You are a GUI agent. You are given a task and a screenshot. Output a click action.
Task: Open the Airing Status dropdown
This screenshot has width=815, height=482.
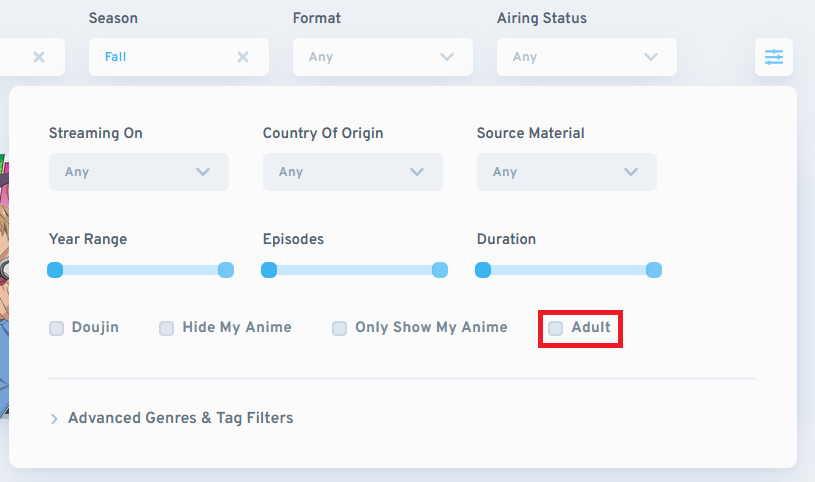point(586,57)
